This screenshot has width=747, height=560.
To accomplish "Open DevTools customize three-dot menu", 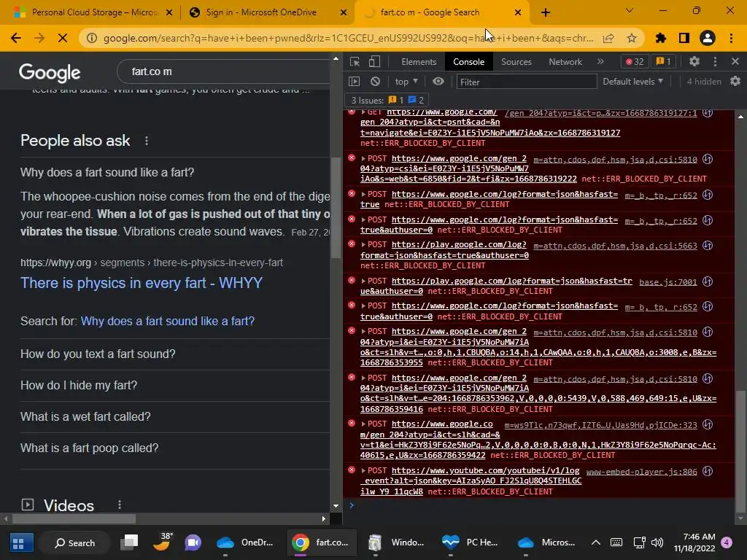I will [x=715, y=61].
